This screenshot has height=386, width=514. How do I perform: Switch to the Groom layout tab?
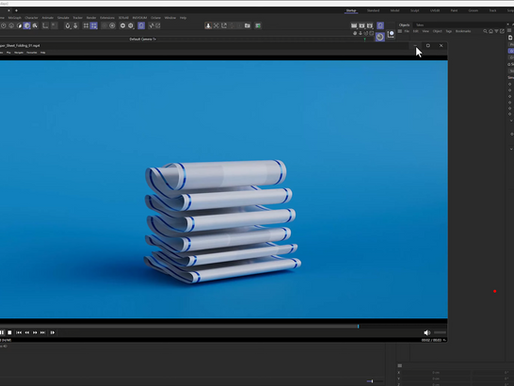pos(473,11)
